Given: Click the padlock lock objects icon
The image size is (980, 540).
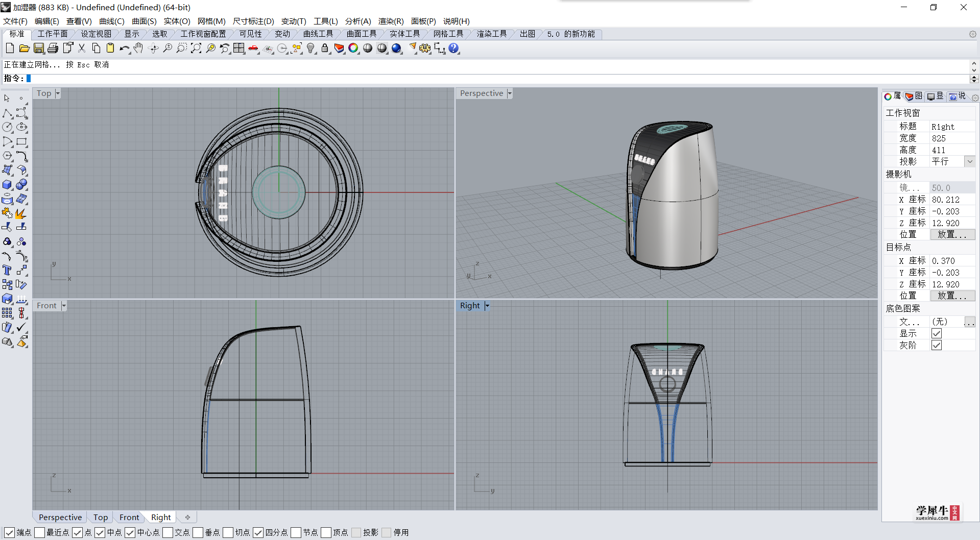Looking at the screenshot, I should 325,48.
